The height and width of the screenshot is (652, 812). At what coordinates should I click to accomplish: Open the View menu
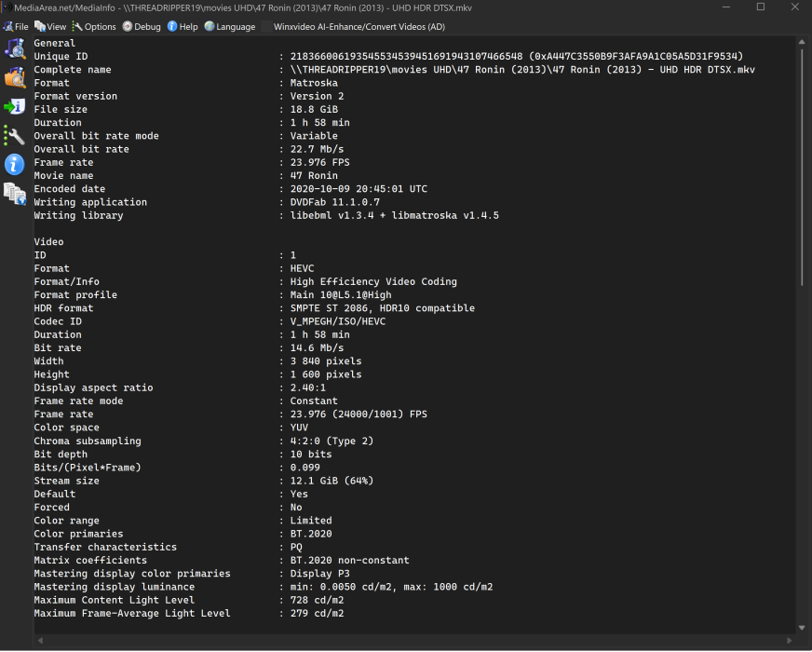coord(50,27)
